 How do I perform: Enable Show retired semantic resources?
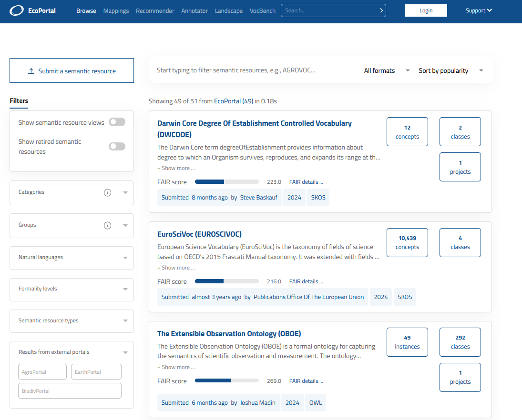(117, 146)
